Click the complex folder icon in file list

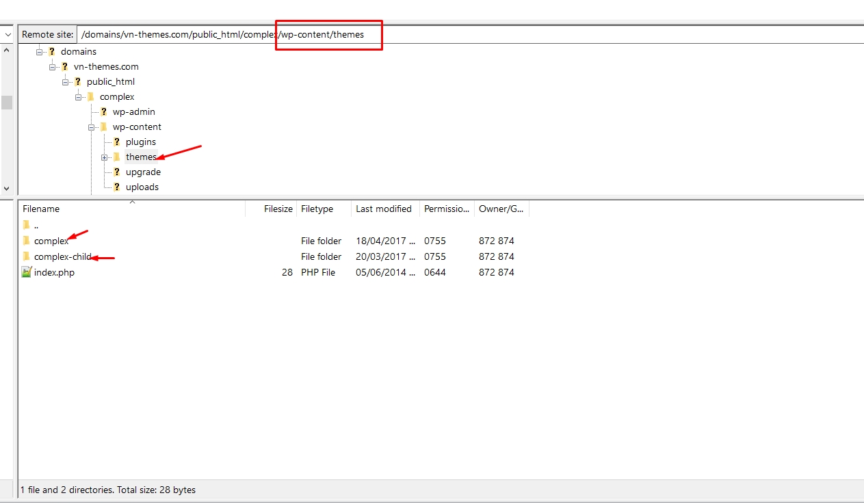(26, 241)
